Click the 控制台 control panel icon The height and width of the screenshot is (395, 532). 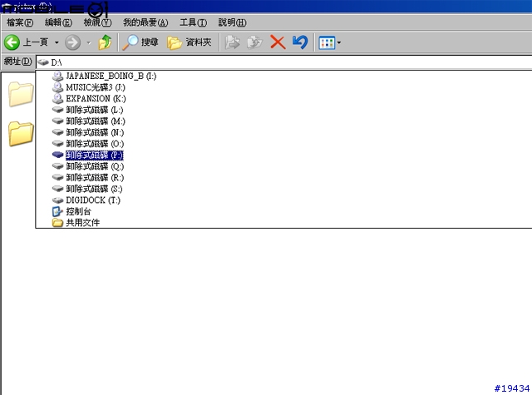coord(57,211)
